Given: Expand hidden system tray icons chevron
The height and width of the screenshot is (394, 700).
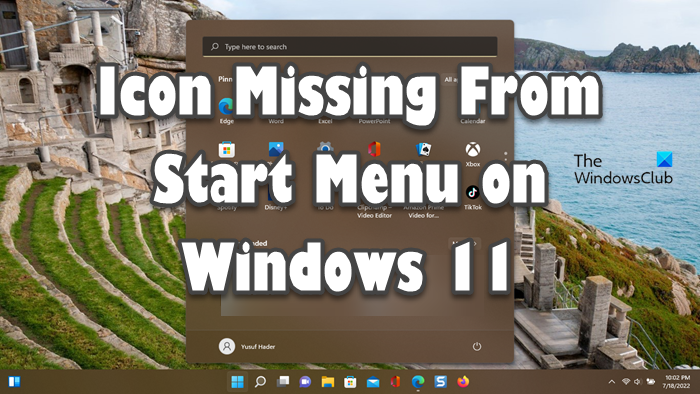Looking at the screenshot, I should (612, 382).
